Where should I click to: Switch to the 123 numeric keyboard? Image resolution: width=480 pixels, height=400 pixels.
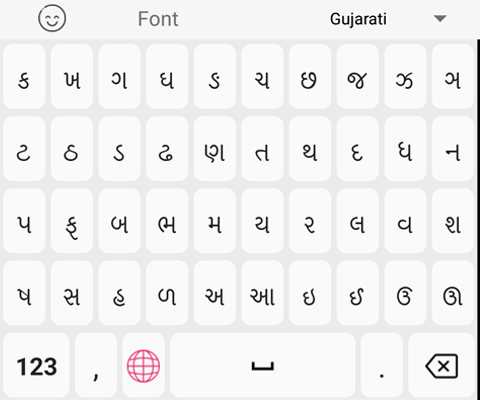pyautogui.click(x=37, y=366)
